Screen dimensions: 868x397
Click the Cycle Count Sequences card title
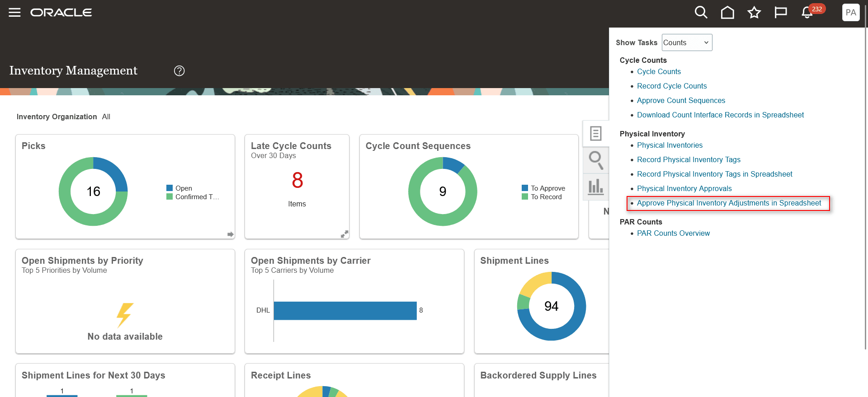[x=418, y=146]
